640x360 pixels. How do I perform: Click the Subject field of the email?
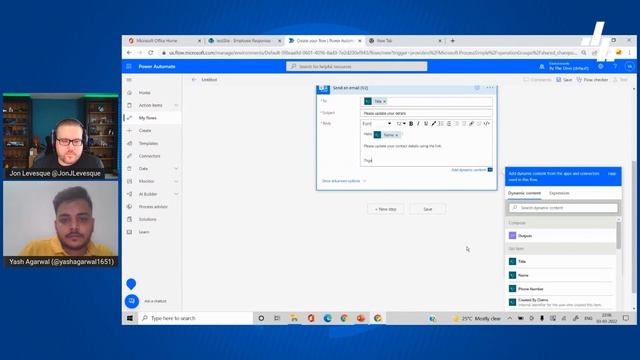(426, 113)
